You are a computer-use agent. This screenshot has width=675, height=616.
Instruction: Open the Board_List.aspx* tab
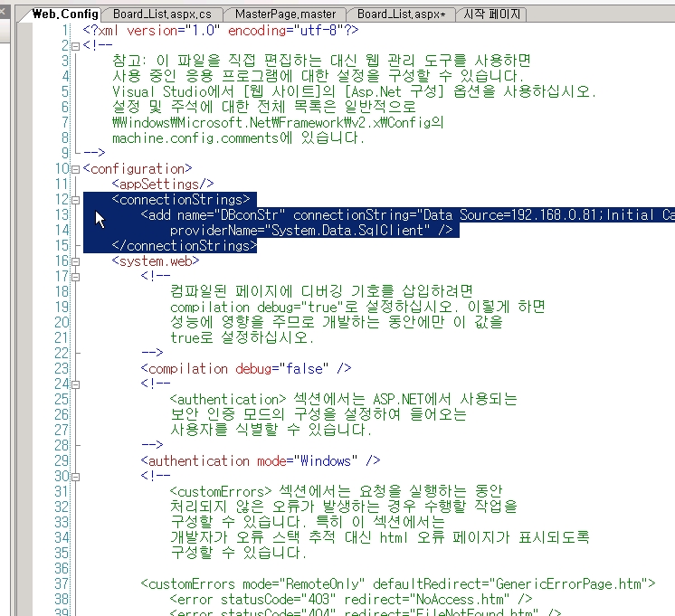tap(401, 14)
